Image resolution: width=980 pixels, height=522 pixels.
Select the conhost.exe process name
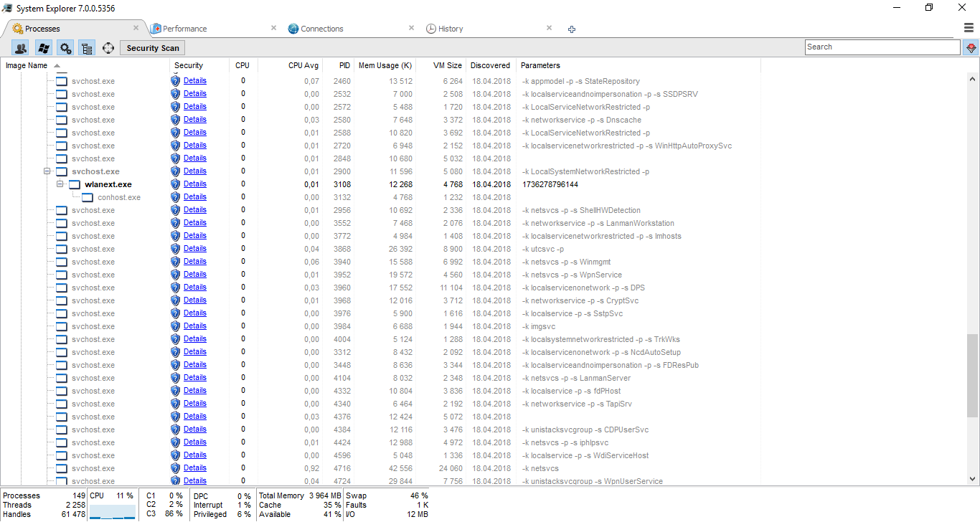(119, 197)
